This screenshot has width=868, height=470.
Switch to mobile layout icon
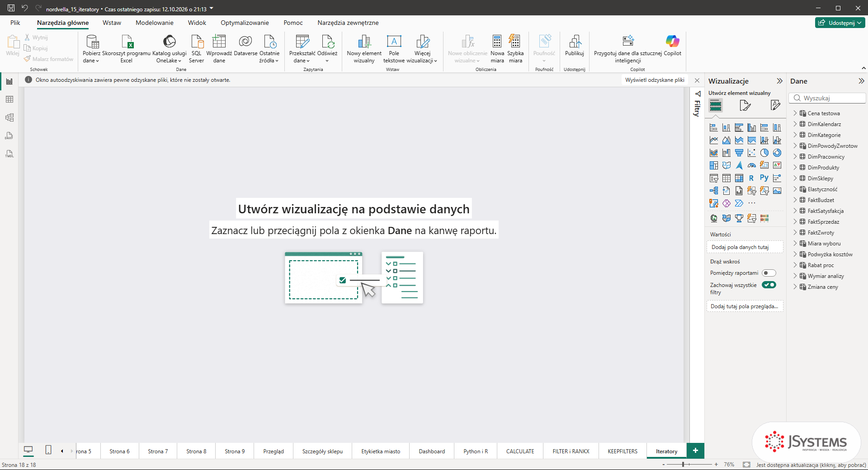click(x=48, y=450)
